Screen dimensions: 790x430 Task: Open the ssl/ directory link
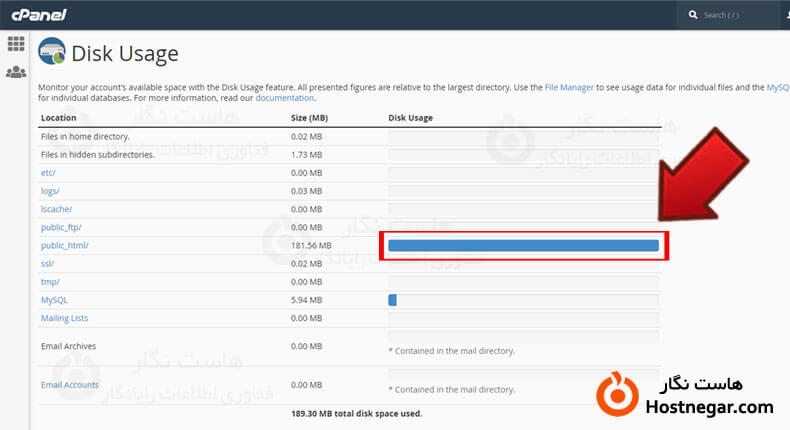click(x=48, y=263)
